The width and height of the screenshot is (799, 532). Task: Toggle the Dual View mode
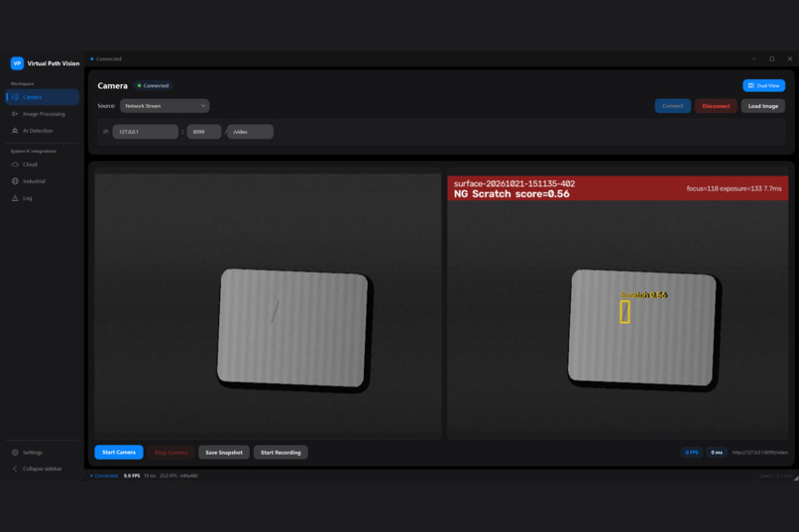pos(763,85)
